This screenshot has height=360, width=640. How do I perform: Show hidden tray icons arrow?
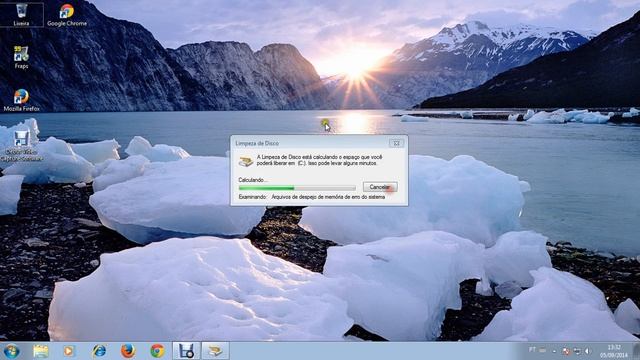554,351
